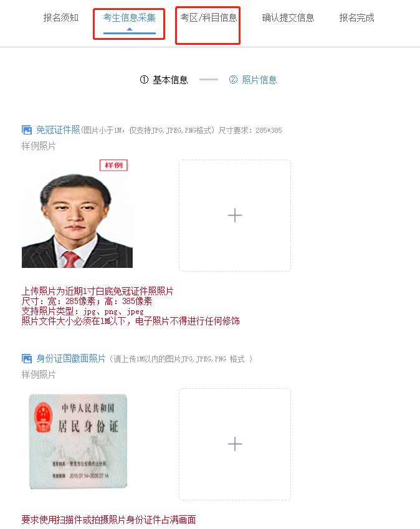The width and height of the screenshot is (420, 529).
Task: Click the 样例照片 label above the portrait
Action: 39,146
